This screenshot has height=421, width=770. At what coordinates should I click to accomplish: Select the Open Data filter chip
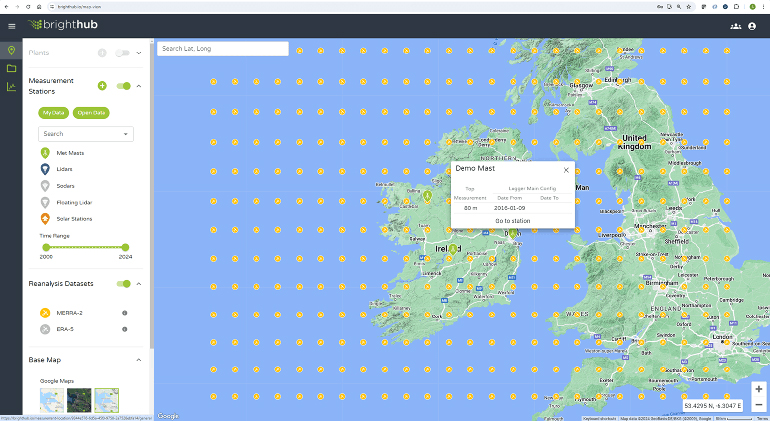click(91, 113)
